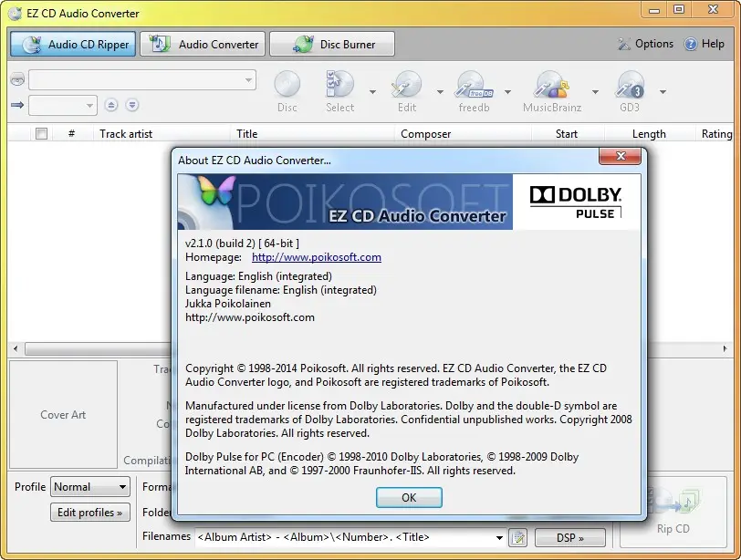Viewport: 741px width, 560px height.
Task: Sort by the # column header
Action: point(71,134)
